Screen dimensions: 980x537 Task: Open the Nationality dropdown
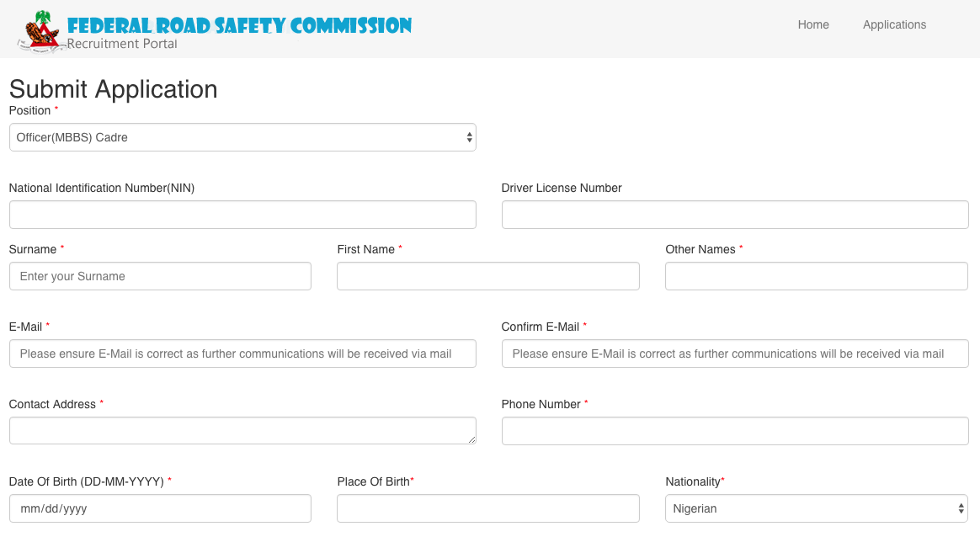(815, 508)
